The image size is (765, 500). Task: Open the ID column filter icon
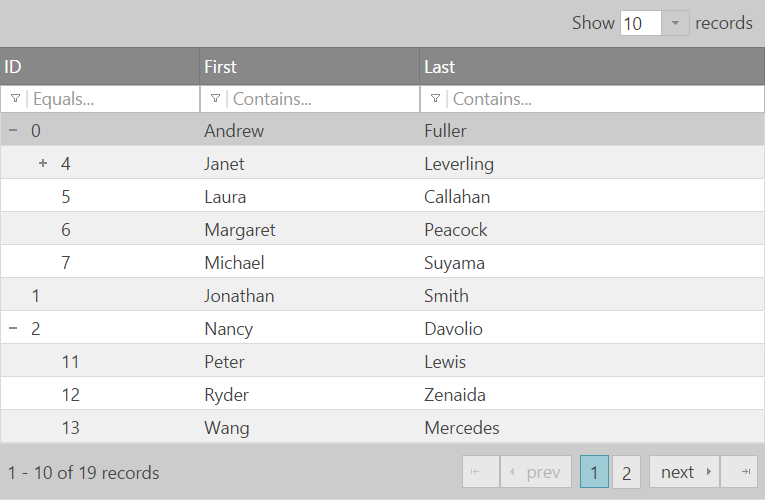[x=16, y=99]
